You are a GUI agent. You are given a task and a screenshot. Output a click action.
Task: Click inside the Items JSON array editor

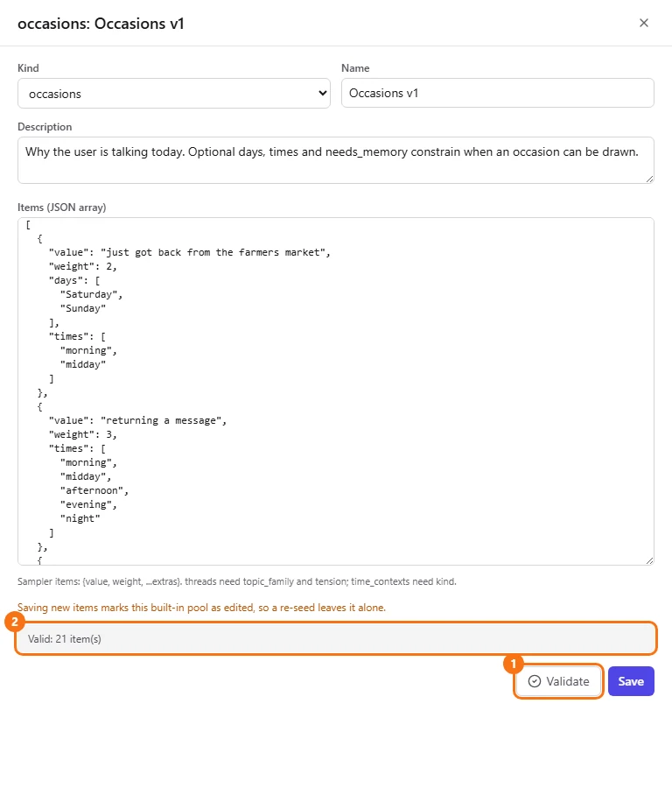point(335,391)
